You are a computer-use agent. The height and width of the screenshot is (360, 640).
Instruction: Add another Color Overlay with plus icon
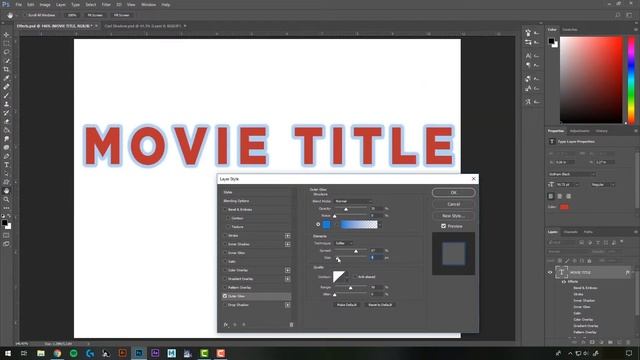coord(287,270)
